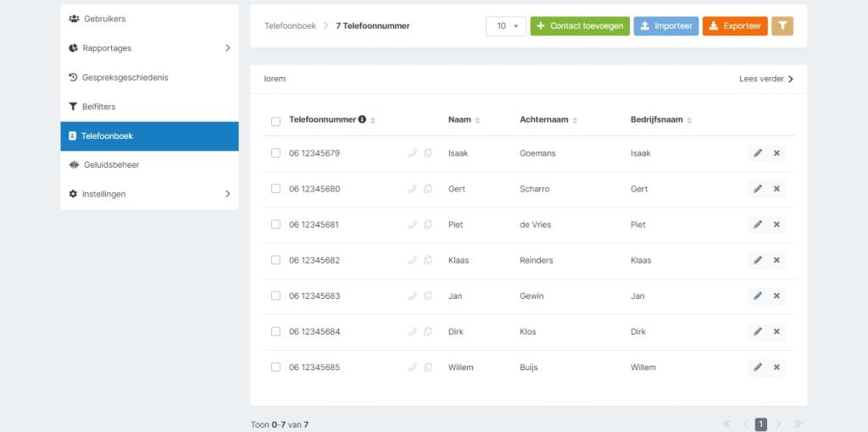Check the box for 06 12345685
Viewport: 868px width, 432px height.
(x=275, y=368)
